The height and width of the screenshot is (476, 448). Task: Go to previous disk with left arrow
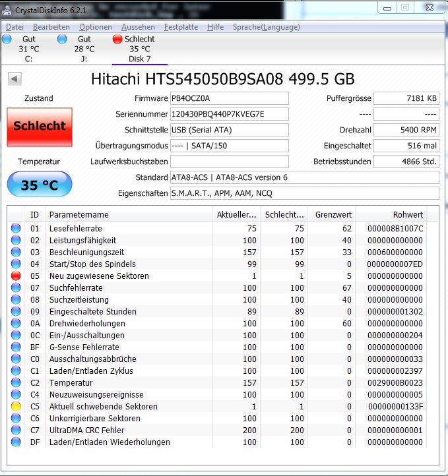pos(15,78)
